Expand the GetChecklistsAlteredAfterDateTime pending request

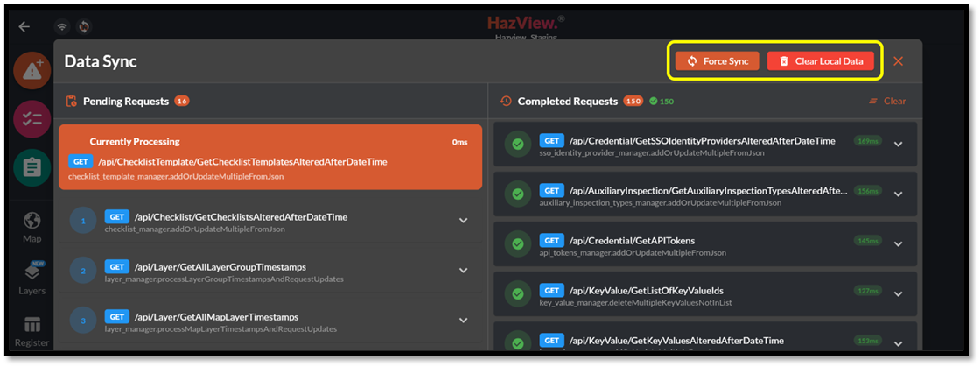click(x=464, y=221)
